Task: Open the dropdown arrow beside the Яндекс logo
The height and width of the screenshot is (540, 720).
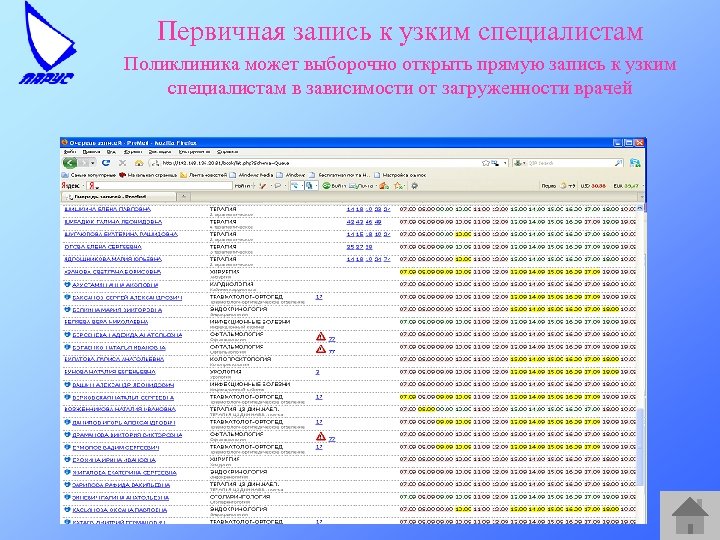Action: coord(83,186)
